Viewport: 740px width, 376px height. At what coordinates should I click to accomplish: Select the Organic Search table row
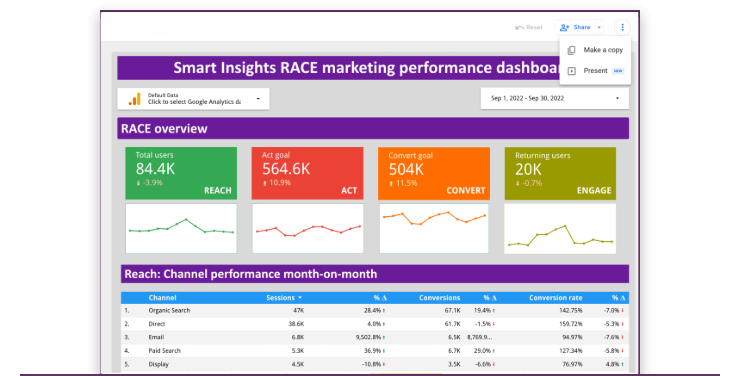pyautogui.click(x=375, y=310)
